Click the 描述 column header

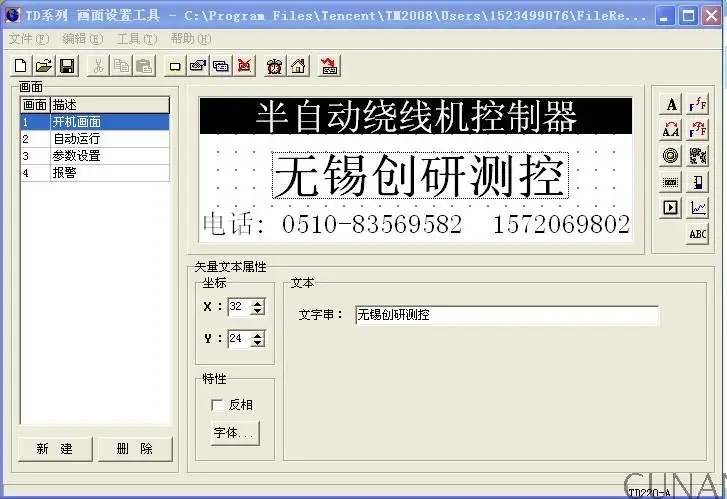(x=110, y=105)
